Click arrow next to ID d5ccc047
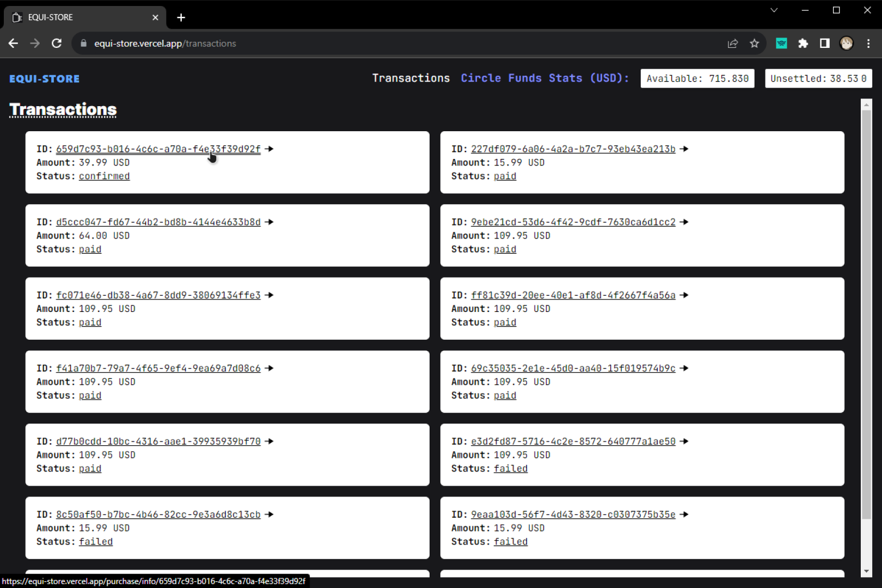The height and width of the screenshot is (588, 882). 269,222
